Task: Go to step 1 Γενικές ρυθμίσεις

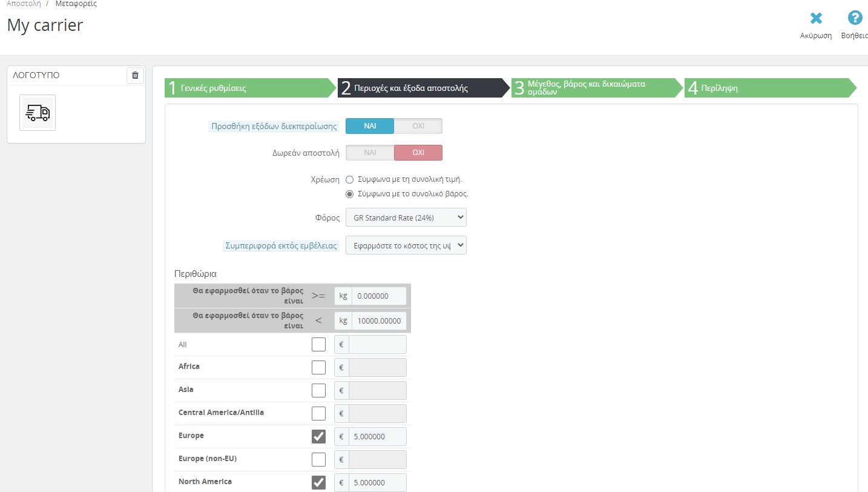Action: coord(249,88)
